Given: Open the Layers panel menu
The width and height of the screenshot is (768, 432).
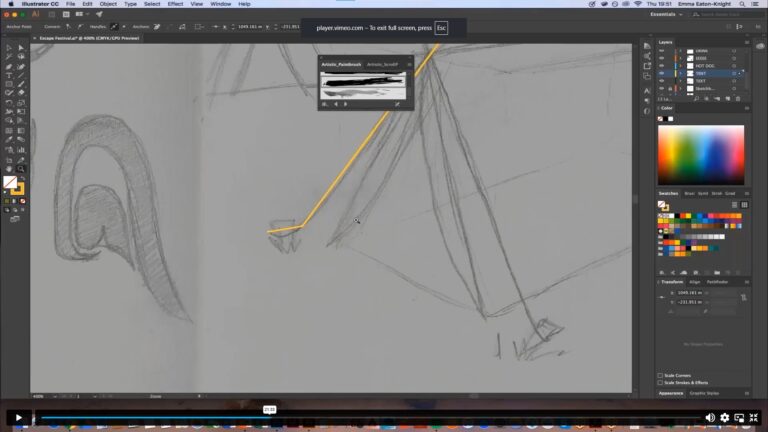Looking at the screenshot, I should point(747,42).
